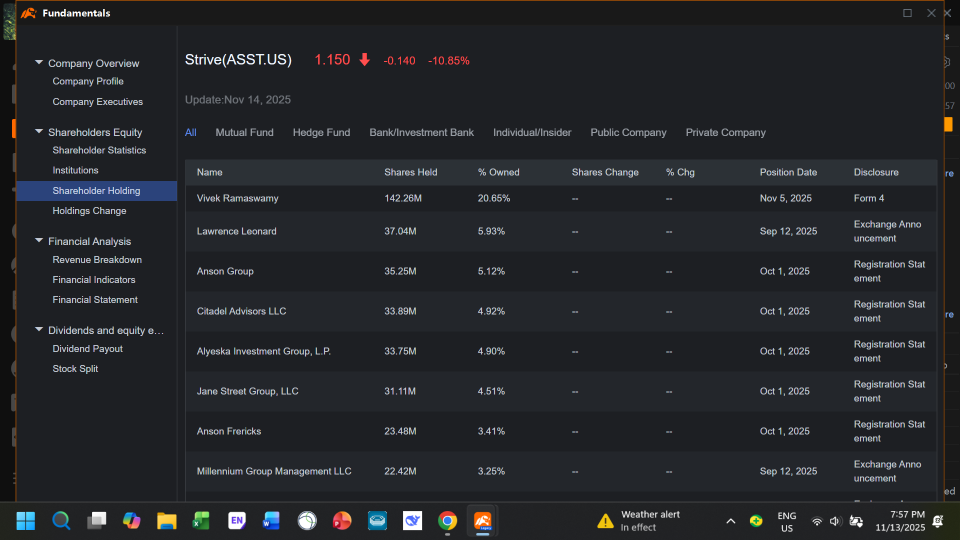This screenshot has width=960, height=540.
Task: Open Financial Indicators page
Action: [x=94, y=280]
